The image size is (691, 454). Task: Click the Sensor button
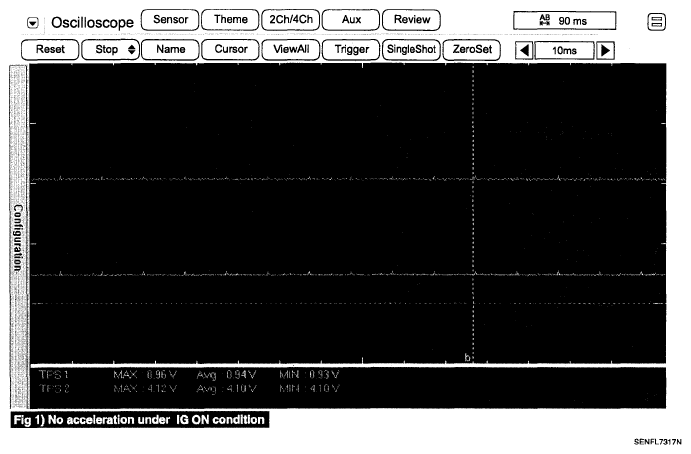click(170, 19)
